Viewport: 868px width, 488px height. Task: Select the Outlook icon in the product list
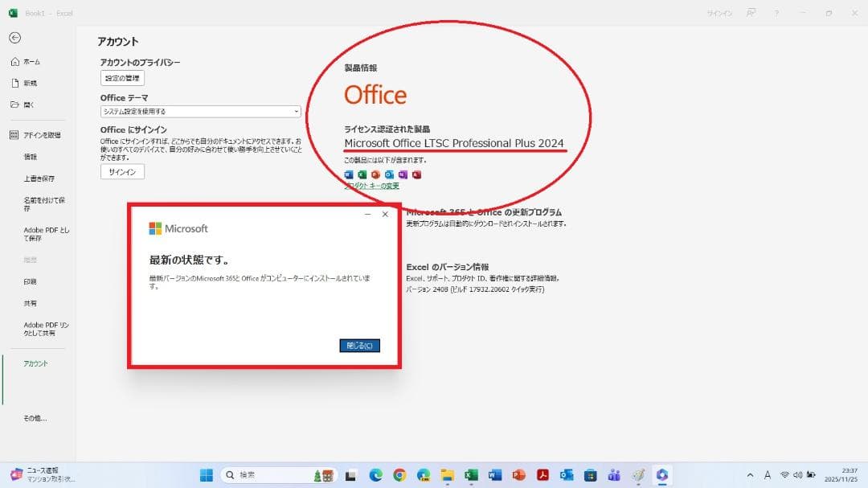(x=390, y=174)
